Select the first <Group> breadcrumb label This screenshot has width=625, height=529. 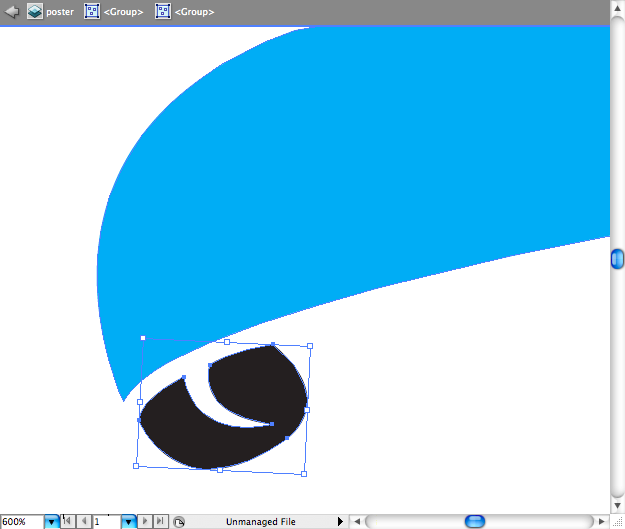(123, 12)
